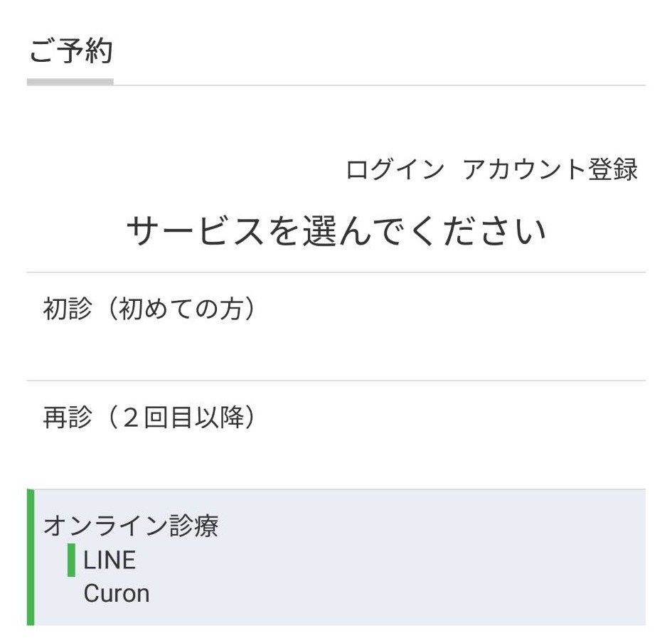This screenshot has width=672, height=638.
Task: Pick the LINE option under オンライン診療
Action: click(x=110, y=560)
